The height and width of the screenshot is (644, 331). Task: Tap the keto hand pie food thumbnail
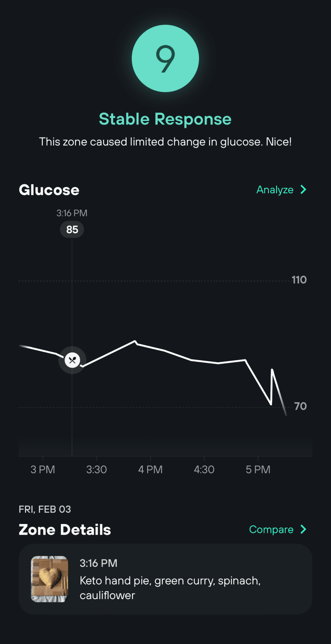tap(49, 579)
